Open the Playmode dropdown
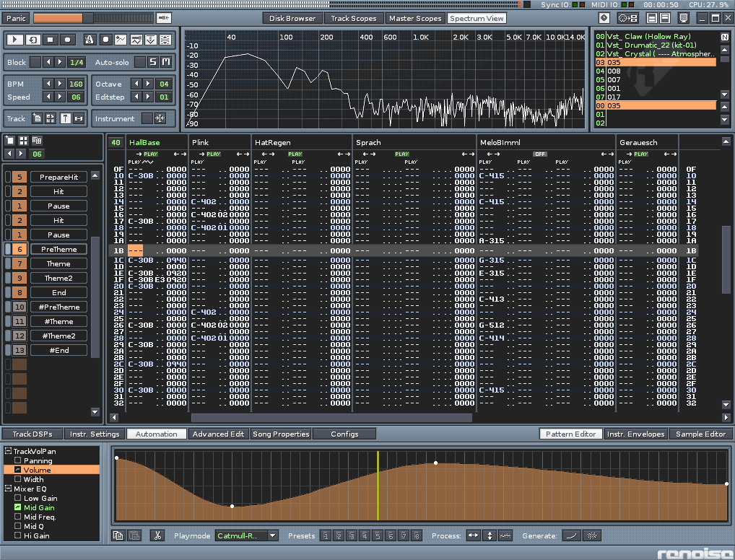Screen dimensions: 735x560 [x=247, y=535]
